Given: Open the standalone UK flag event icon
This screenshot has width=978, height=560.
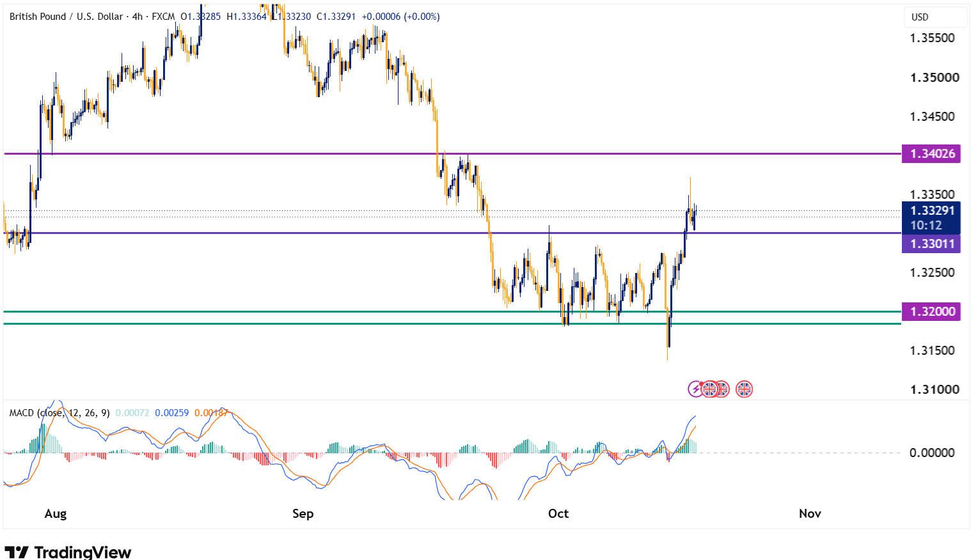Looking at the screenshot, I should click(744, 389).
